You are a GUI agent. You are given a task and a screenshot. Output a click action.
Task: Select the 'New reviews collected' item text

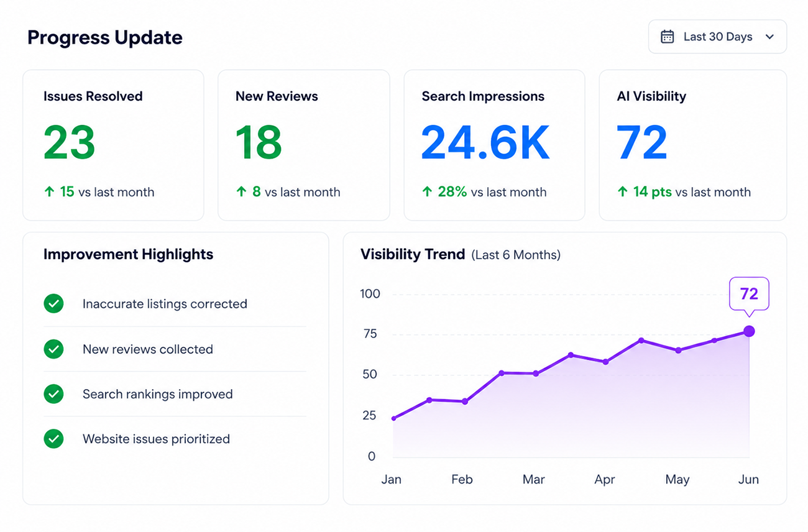(x=148, y=349)
